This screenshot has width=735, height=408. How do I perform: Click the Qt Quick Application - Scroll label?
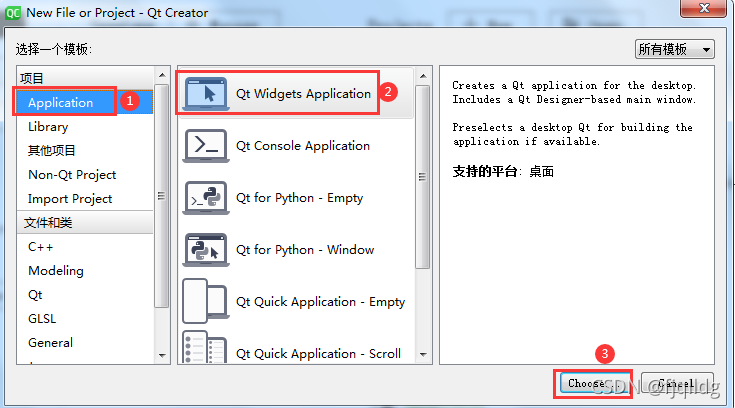(318, 354)
